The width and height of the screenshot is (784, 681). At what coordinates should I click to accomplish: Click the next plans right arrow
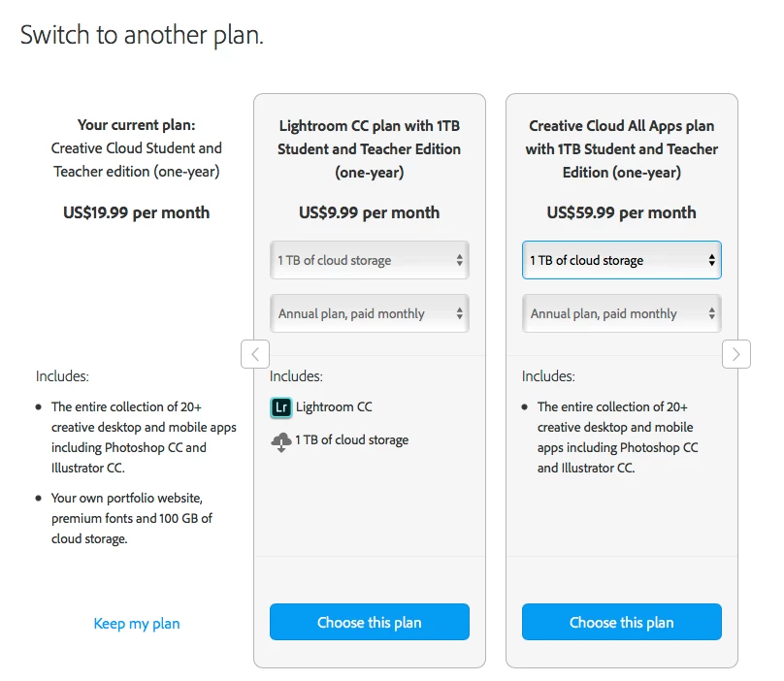736,354
